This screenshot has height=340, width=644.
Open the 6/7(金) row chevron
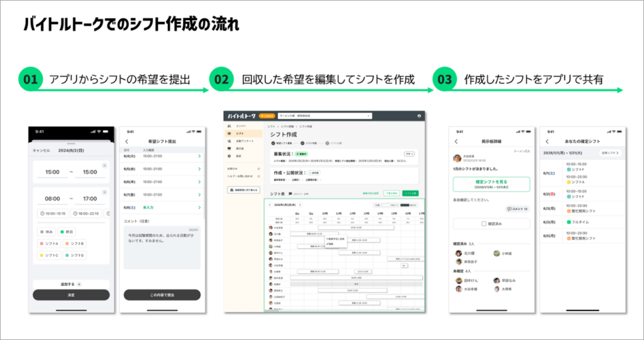[x=199, y=195]
